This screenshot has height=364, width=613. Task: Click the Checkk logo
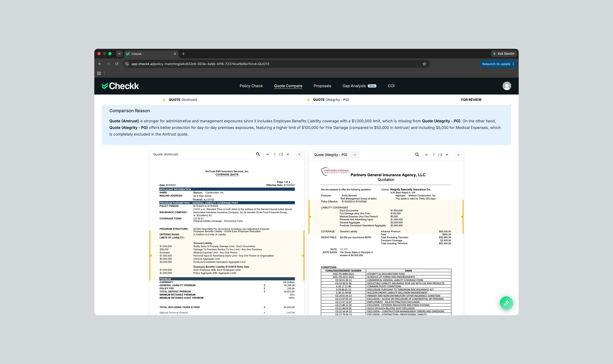120,86
